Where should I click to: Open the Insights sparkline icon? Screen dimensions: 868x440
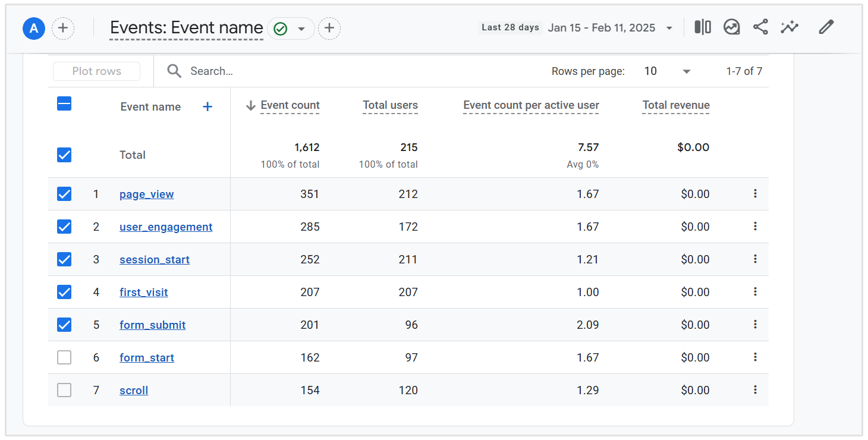[x=790, y=27]
